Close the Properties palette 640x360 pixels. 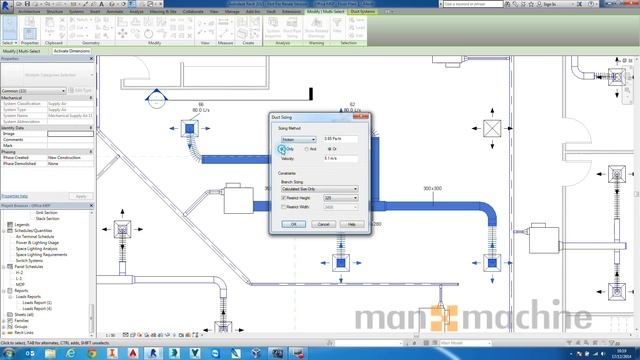91,59
